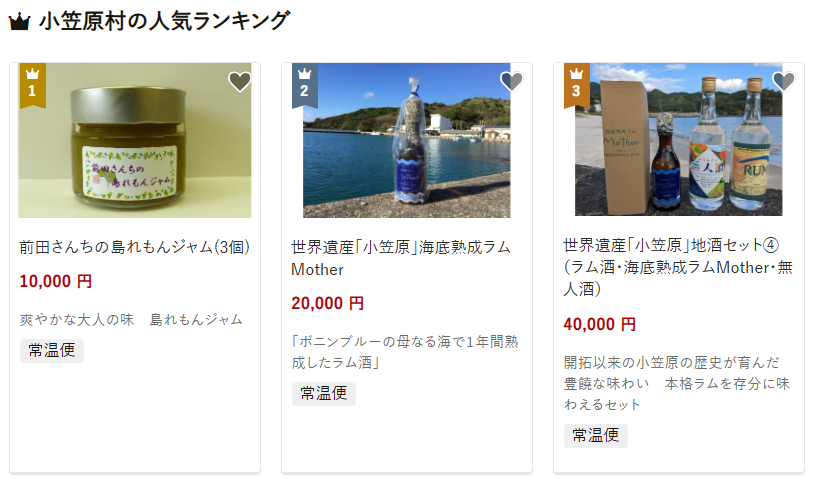Screen dimensions: 816x484
Task: Toggle heart on undersea-aged rum Mother
Action: (512, 81)
